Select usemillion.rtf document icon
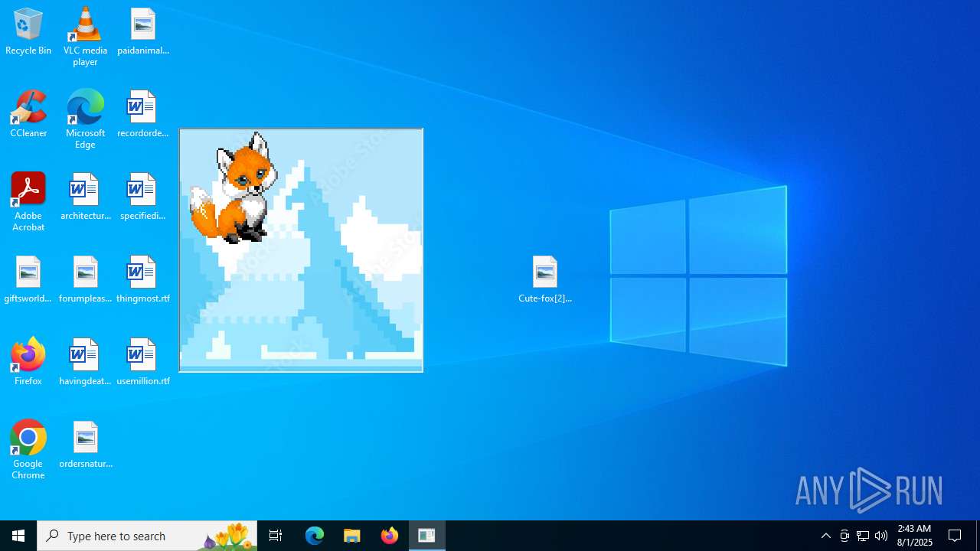 tap(143, 362)
